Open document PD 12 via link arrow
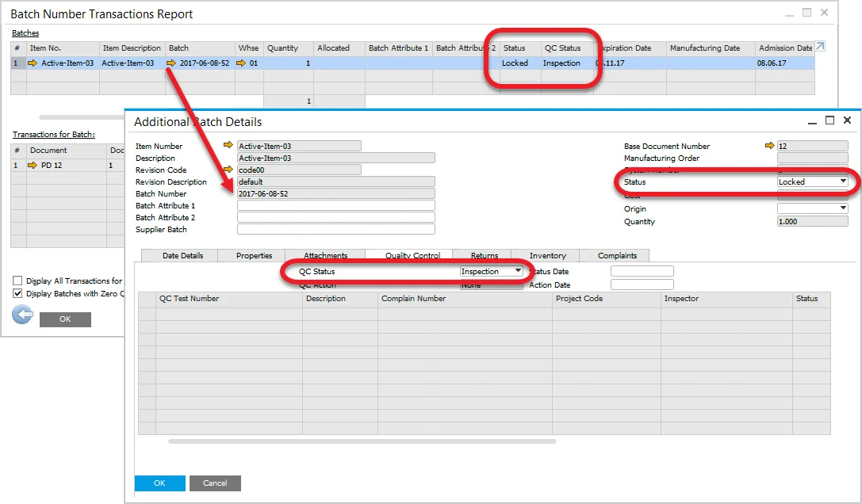 click(x=33, y=166)
